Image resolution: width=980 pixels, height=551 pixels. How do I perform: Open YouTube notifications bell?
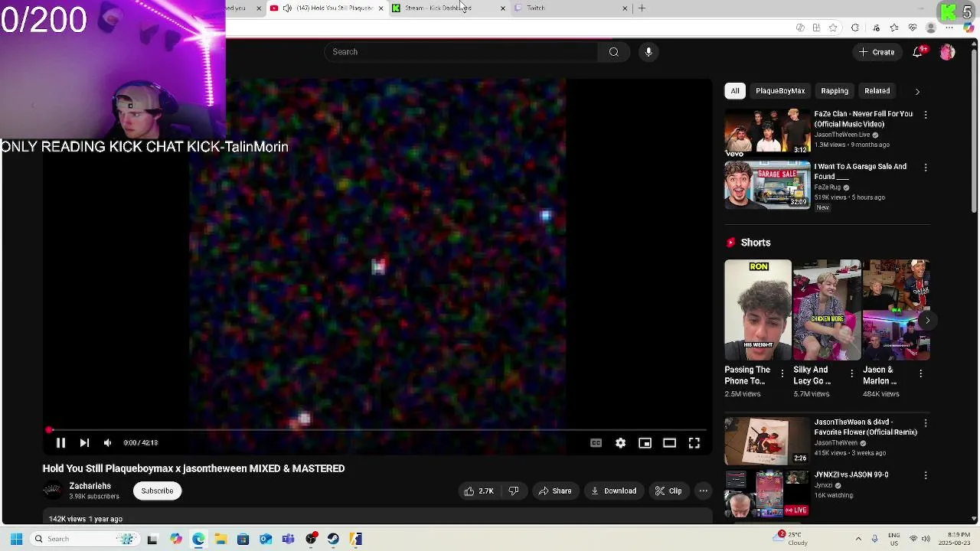point(918,52)
